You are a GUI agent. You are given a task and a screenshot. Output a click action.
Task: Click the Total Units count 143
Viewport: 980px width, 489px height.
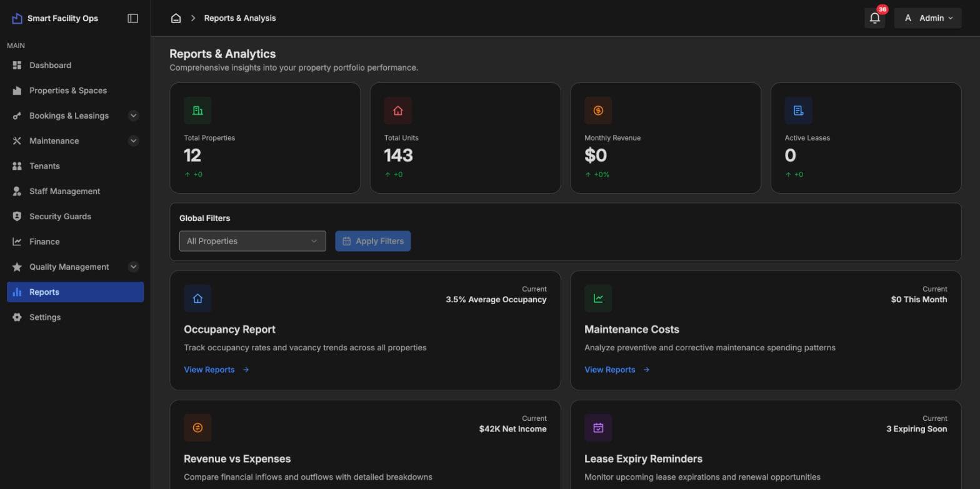(x=399, y=156)
